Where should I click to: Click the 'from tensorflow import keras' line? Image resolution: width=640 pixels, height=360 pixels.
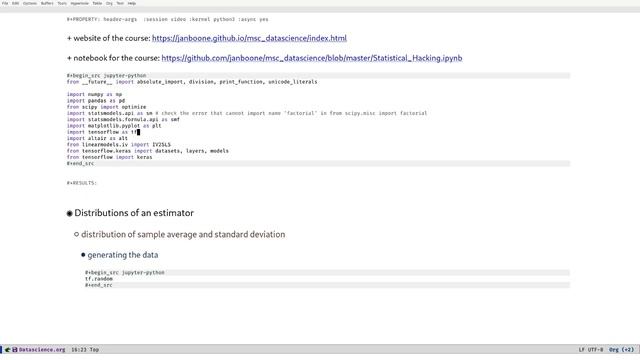point(109,157)
